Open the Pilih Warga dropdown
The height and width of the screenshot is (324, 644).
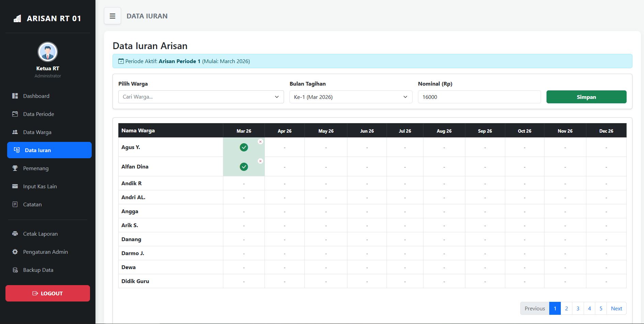click(x=201, y=97)
